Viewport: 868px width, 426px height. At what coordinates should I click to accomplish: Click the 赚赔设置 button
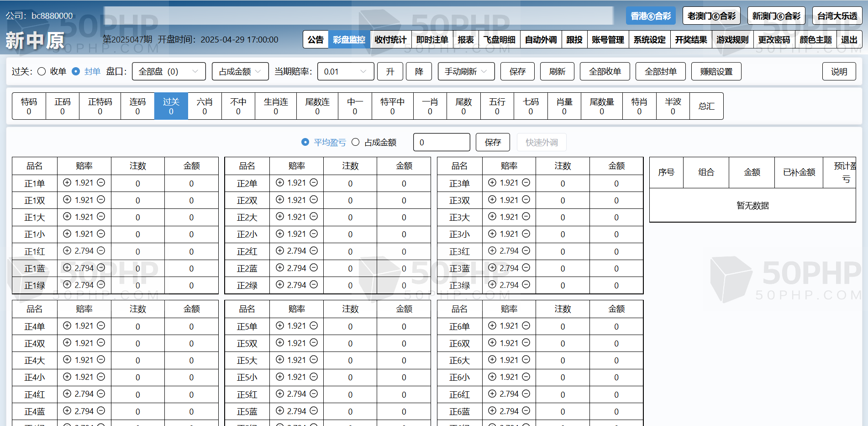pyautogui.click(x=716, y=71)
